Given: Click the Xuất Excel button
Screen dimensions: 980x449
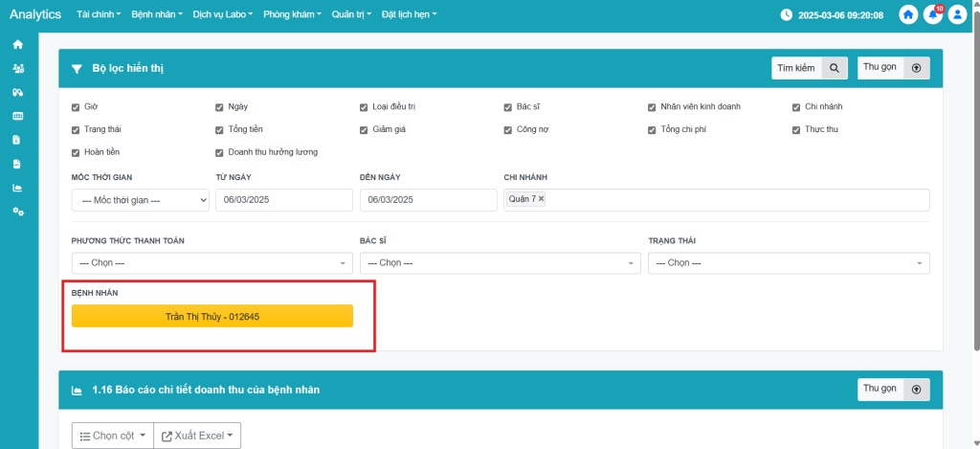Looking at the screenshot, I should click(x=197, y=436).
